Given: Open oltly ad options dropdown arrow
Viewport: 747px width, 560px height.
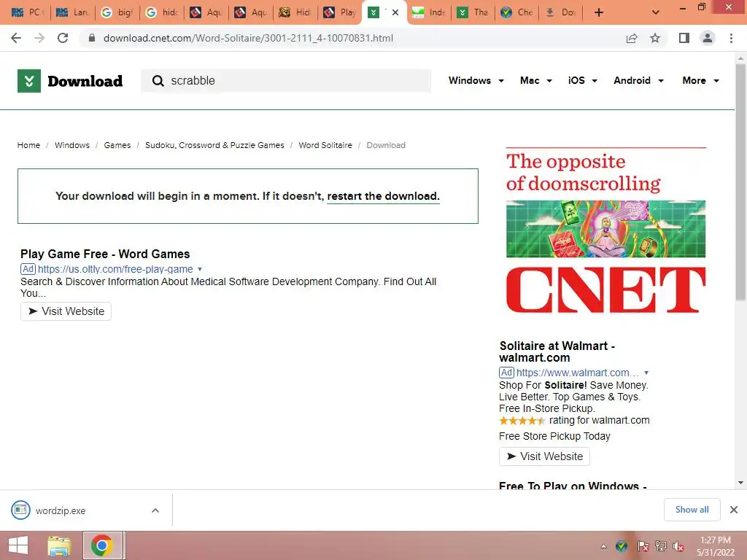Looking at the screenshot, I should 200,269.
